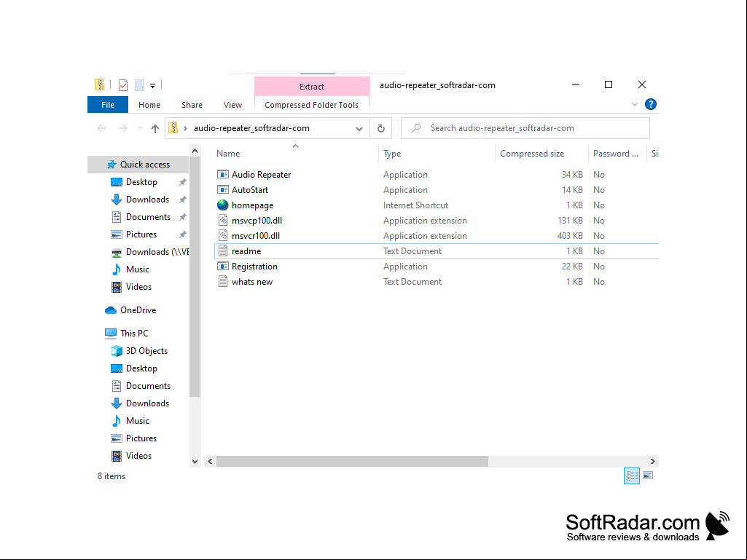Go back using the back arrow
The image size is (747, 560).
(101, 128)
